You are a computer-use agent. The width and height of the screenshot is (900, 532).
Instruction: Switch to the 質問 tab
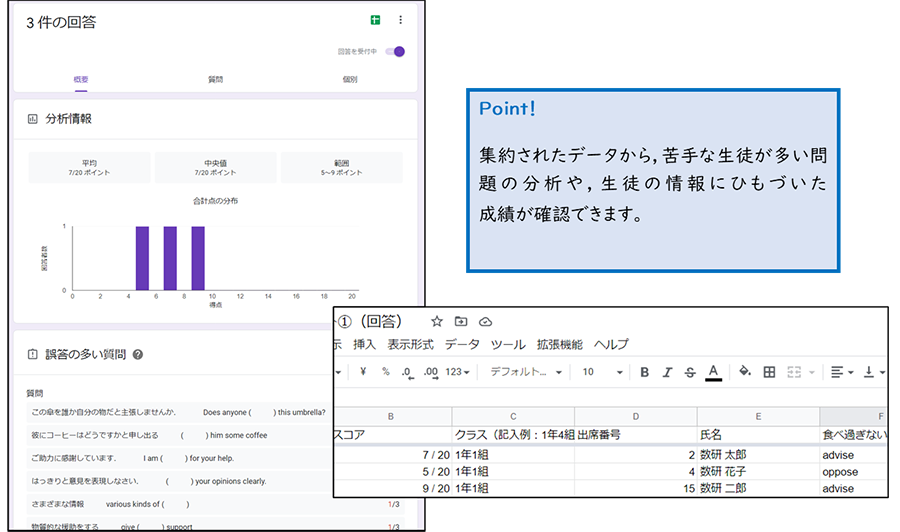pyautogui.click(x=215, y=79)
